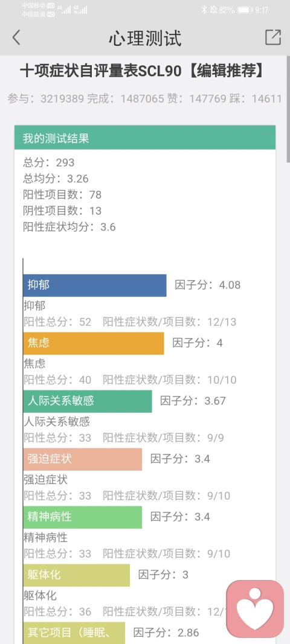Screen dimensions: 290x644
Task: Select the yellow-green 躯体化 bar
Action: (77, 575)
